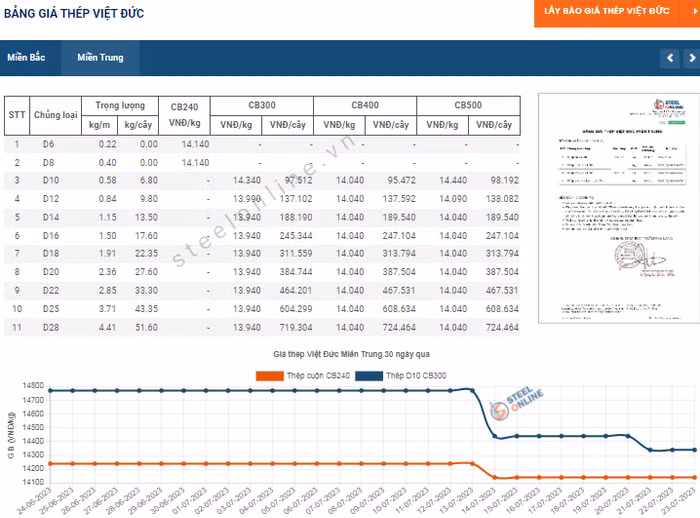Click the 98.192 CB500 per-bar price

[504, 180]
